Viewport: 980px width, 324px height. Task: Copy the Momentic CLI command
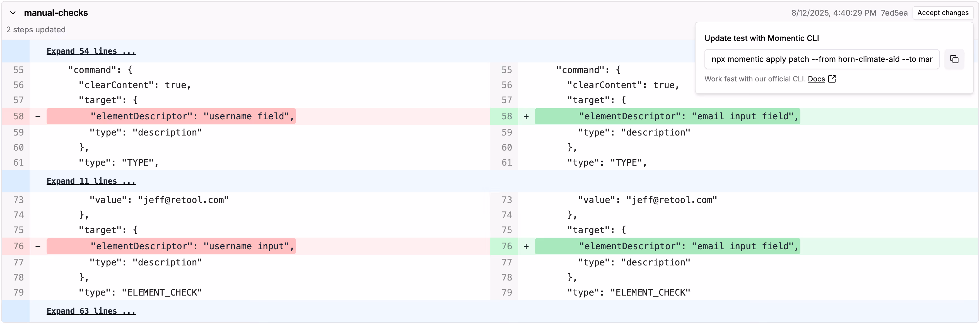pos(954,59)
